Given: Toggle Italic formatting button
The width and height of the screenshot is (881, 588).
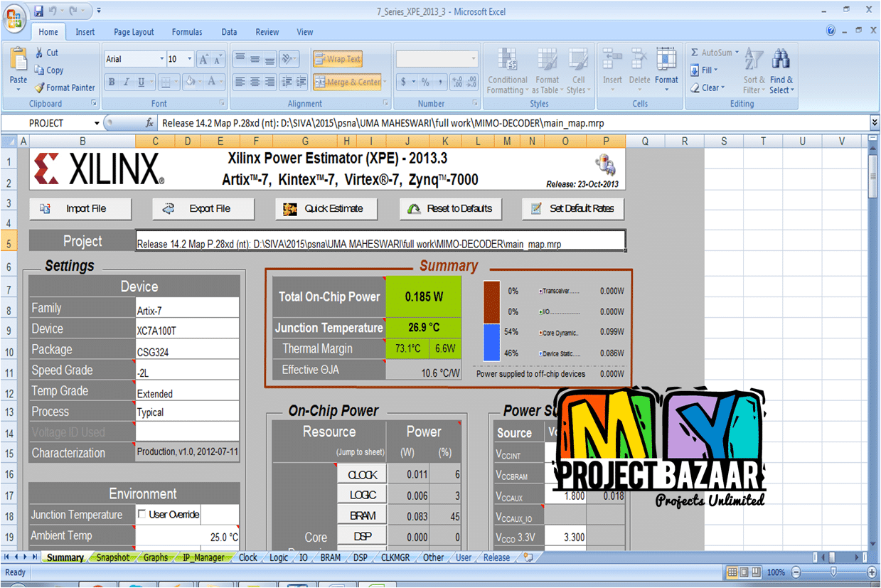Looking at the screenshot, I should [x=127, y=82].
